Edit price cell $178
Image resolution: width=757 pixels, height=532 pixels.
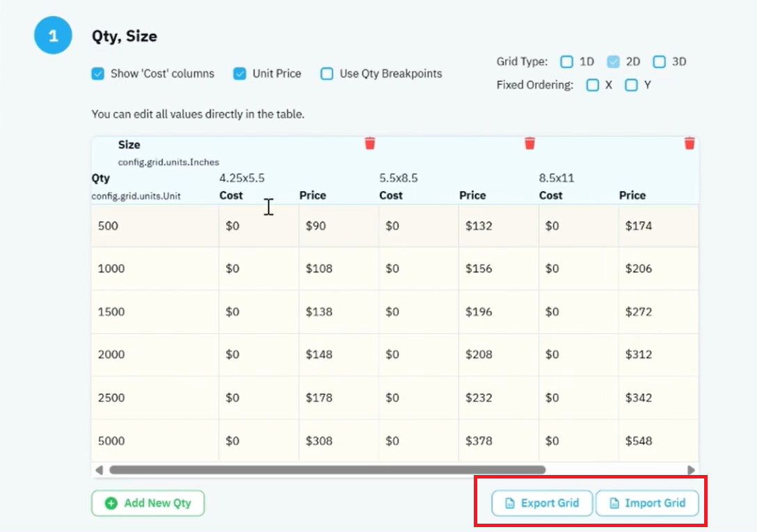(339, 398)
